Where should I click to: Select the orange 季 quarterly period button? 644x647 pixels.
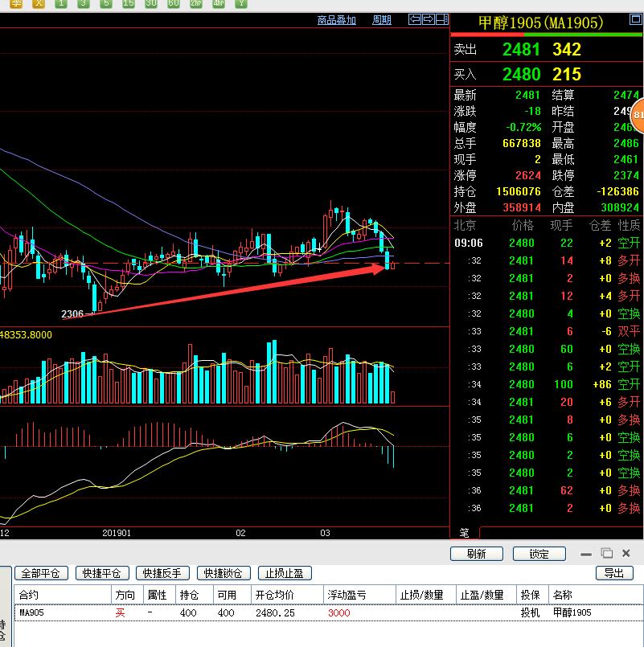pyautogui.click(x=16, y=4)
